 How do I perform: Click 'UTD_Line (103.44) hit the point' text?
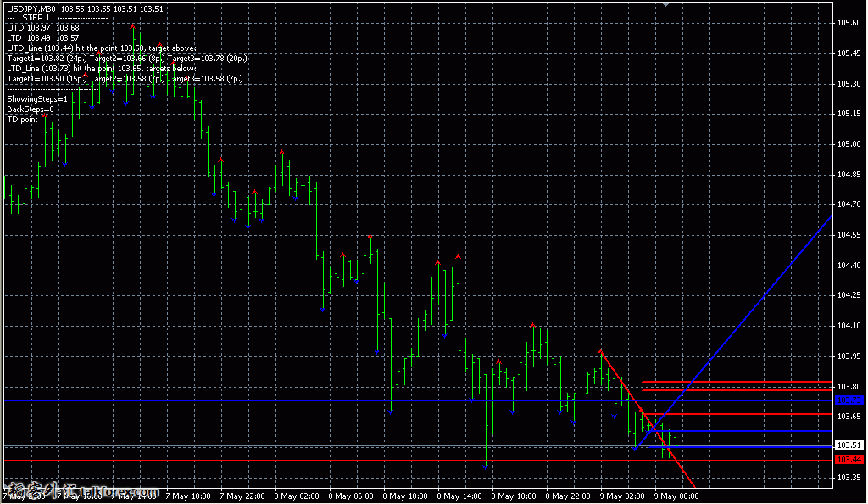click(x=63, y=48)
